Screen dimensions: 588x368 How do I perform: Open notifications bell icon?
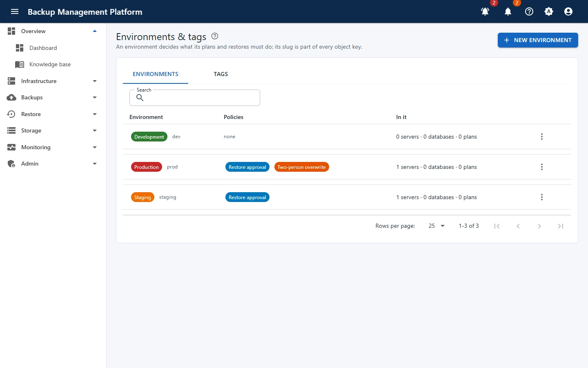pyautogui.click(x=508, y=11)
